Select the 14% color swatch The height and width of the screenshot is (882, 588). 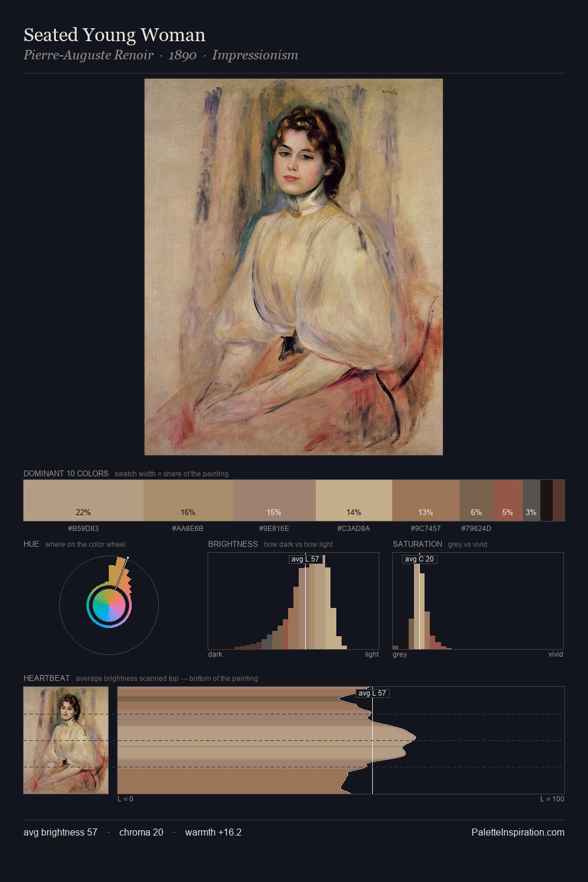354,500
